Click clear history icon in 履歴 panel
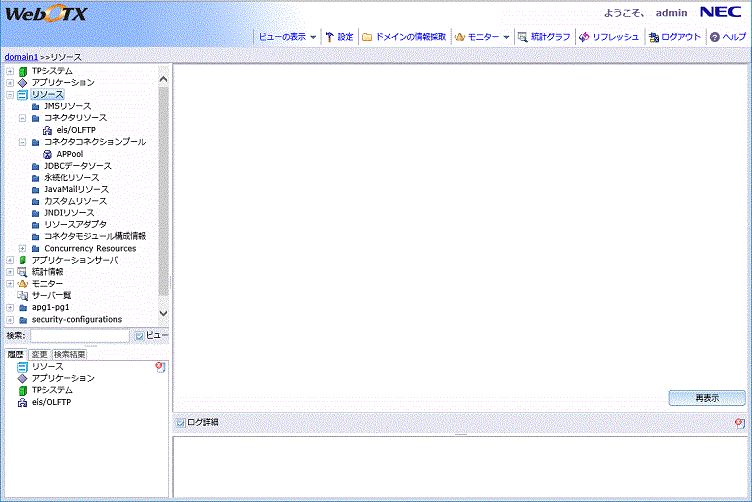Viewport: 752px width, 502px height. coord(160,368)
